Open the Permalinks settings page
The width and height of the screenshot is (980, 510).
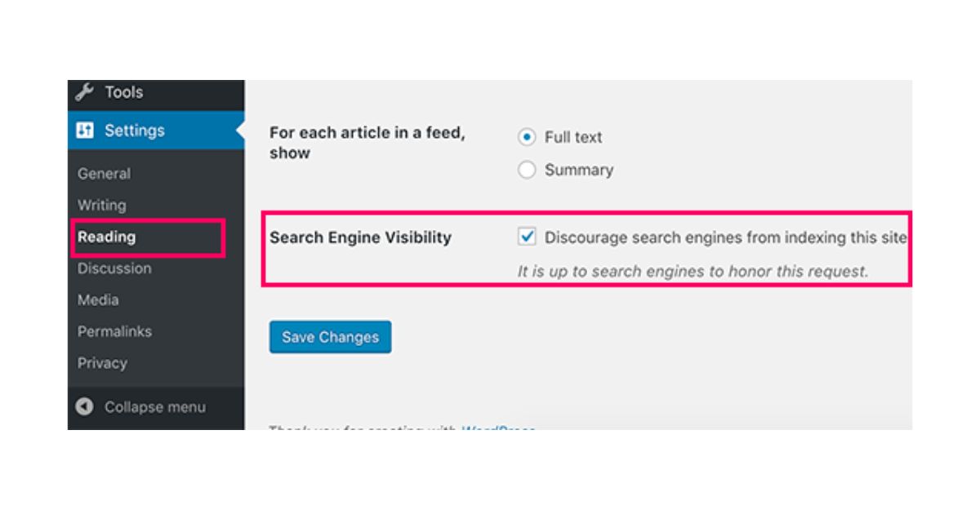(x=114, y=331)
